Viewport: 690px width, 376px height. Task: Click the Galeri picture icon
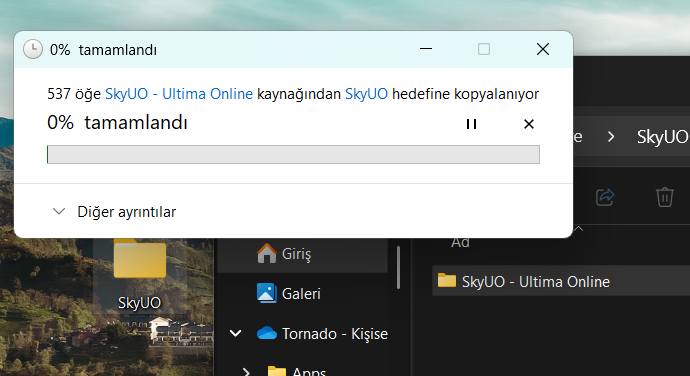click(x=267, y=293)
